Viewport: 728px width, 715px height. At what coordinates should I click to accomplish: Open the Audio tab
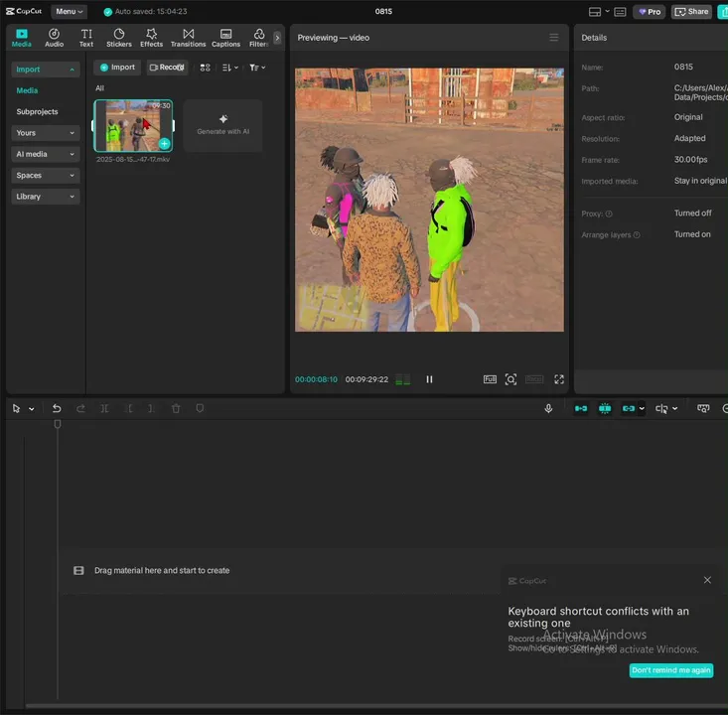click(x=54, y=38)
